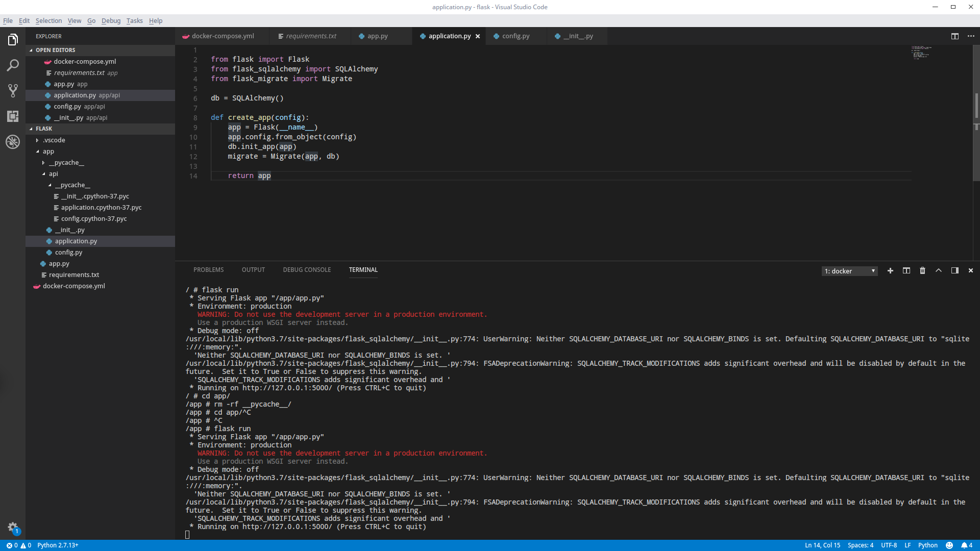The width and height of the screenshot is (980, 551).
Task: Collapse the api folder
Action: tap(43, 174)
